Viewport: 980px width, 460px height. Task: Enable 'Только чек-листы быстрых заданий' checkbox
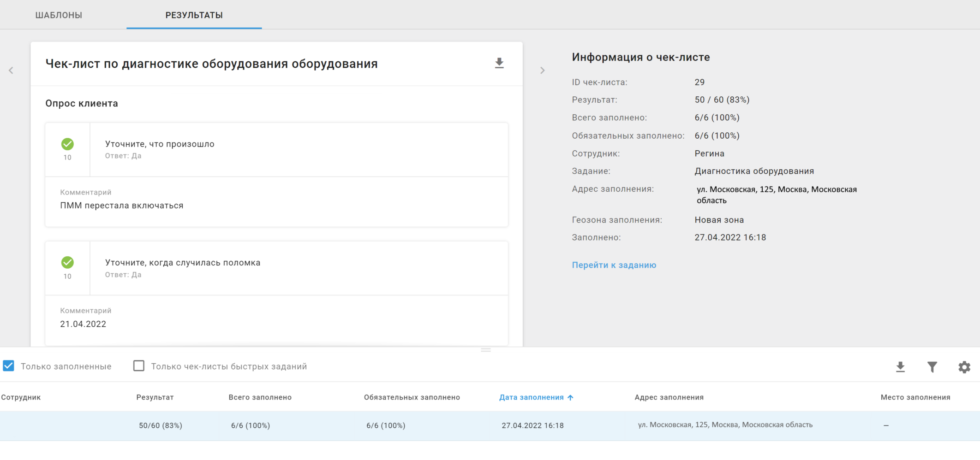click(x=139, y=366)
